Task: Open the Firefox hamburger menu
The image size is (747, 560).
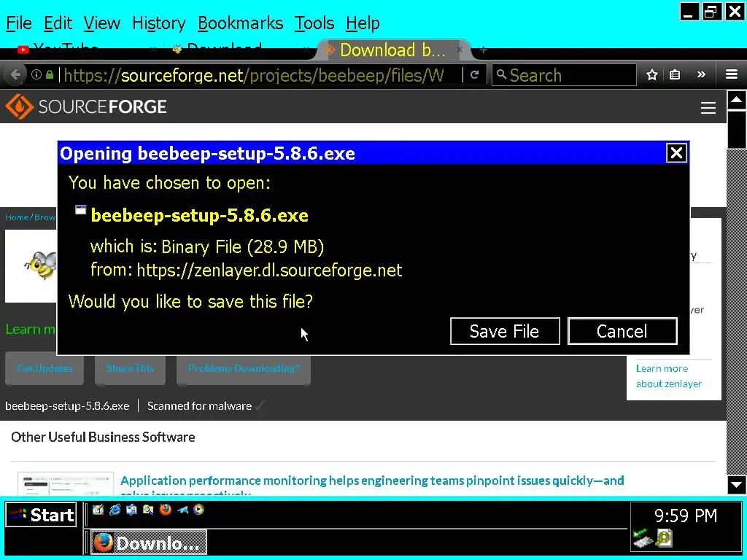Action: pos(732,75)
